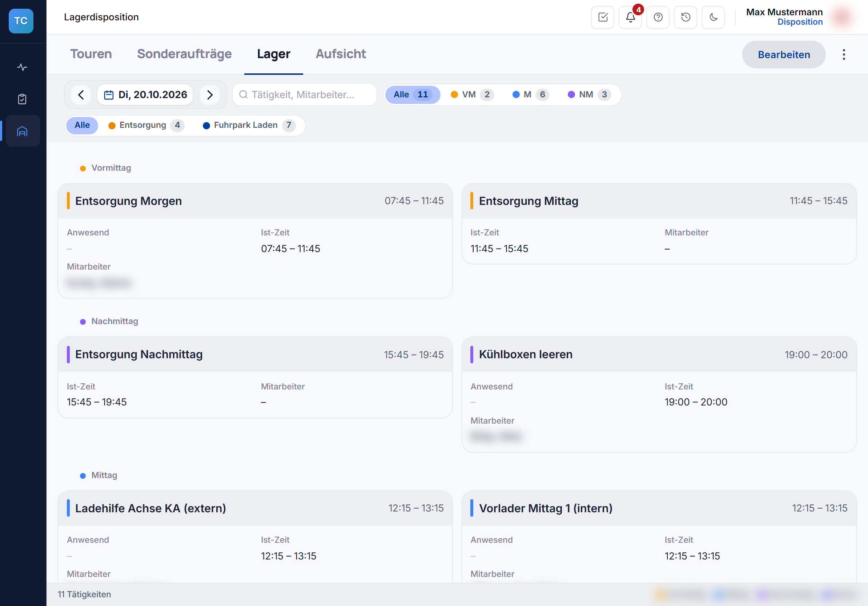Open the Entsorgung Morgen card header
868x606 pixels.
pos(255,201)
